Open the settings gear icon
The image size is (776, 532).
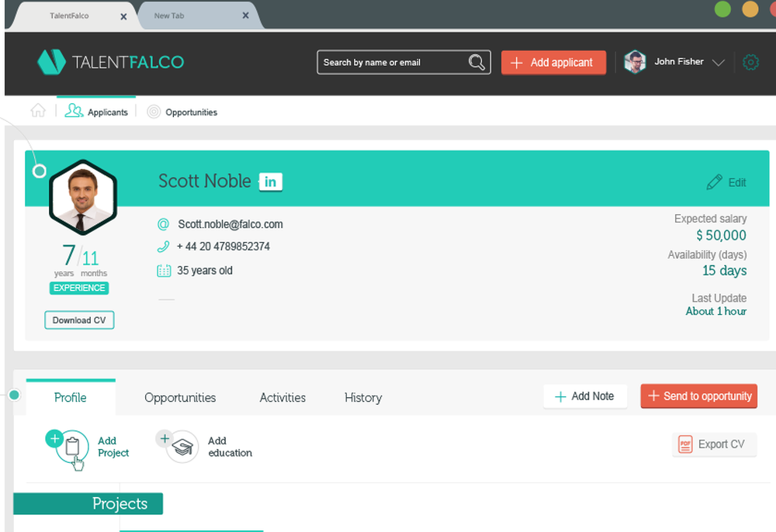point(750,62)
